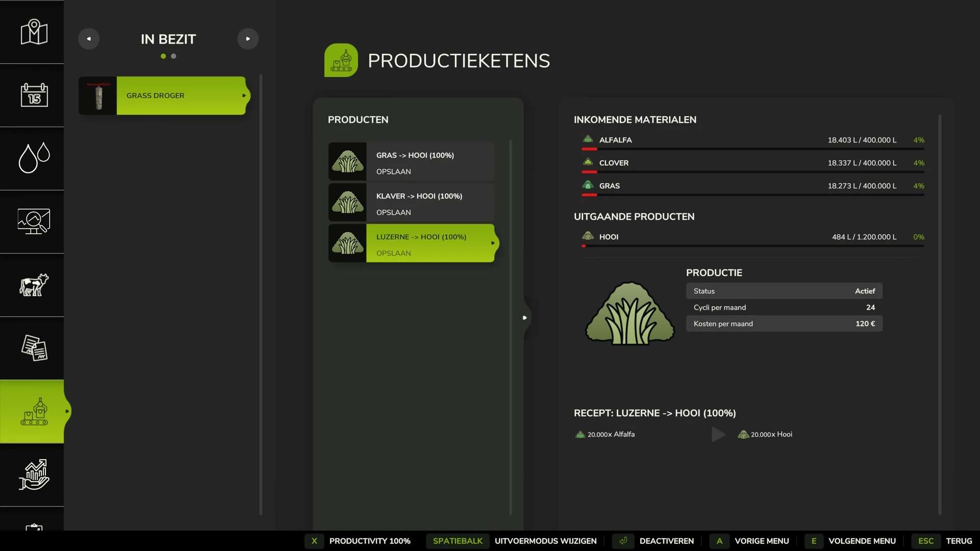Select the second page indicator dot
This screenshot has height=551, width=980.
click(174, 56)
